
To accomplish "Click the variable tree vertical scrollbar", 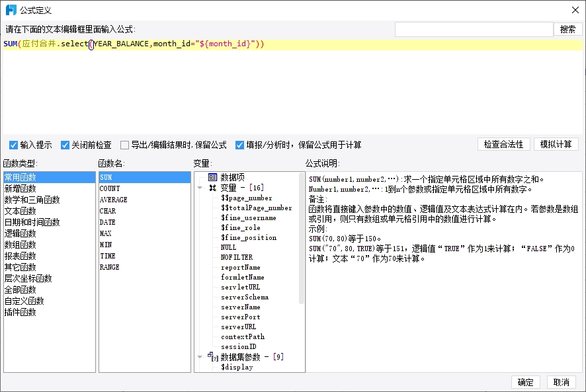I will (x=301, y=239).
